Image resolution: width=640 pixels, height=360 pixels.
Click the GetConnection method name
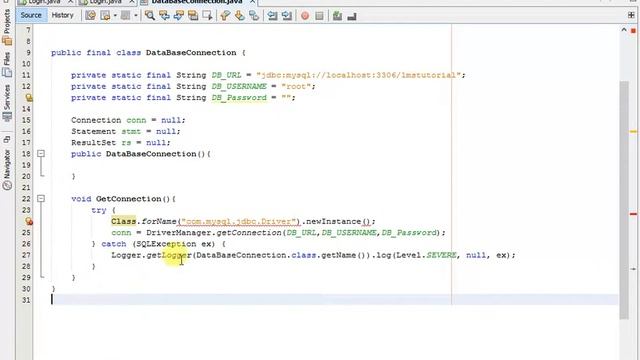coord(129,199)
